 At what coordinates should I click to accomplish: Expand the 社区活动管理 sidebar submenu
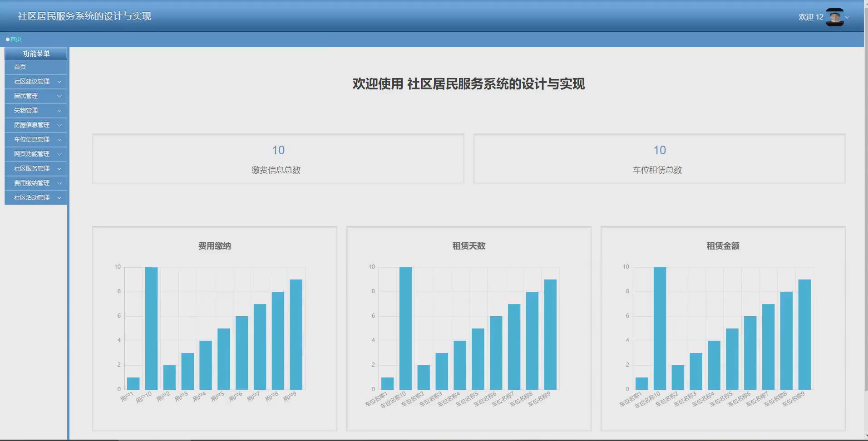[x=35, y=197]
